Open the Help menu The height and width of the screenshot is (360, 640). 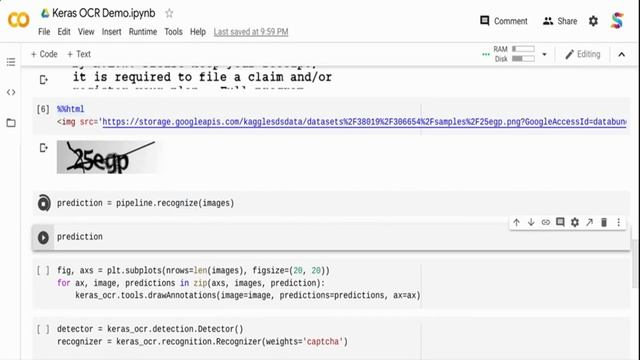(x=198, y=32)
